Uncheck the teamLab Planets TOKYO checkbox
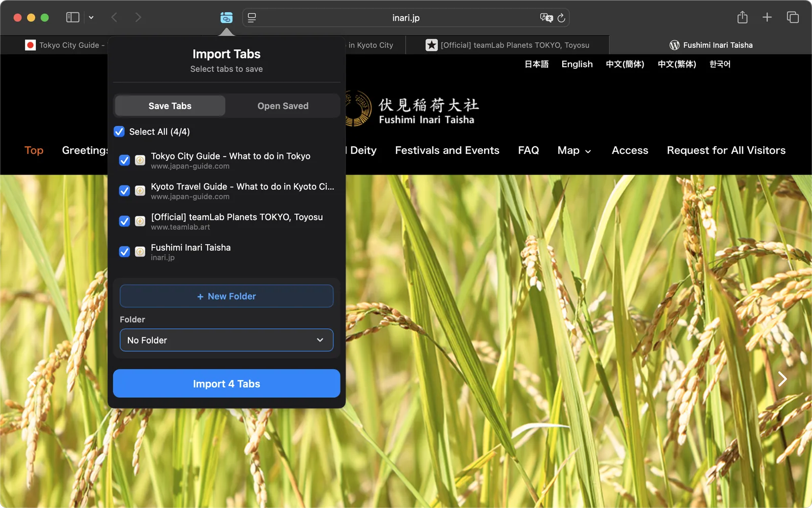 point(124,221)
